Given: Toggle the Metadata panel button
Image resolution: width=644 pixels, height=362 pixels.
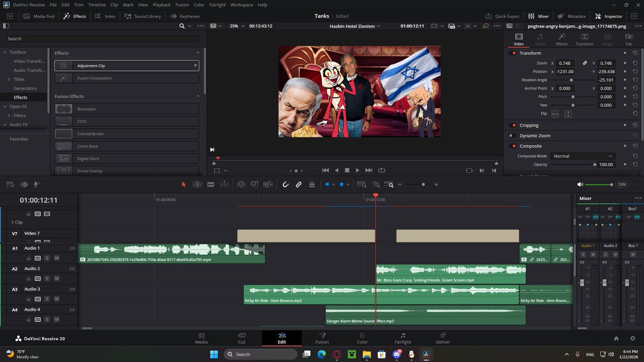Looking at the screenshot, I should [572, 16].
